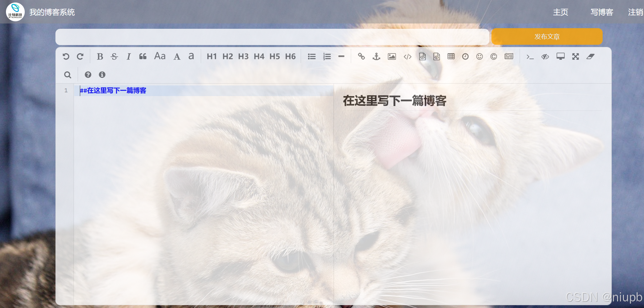Insert an image
Screen dimensions: 644x308
tap(392, 56)
